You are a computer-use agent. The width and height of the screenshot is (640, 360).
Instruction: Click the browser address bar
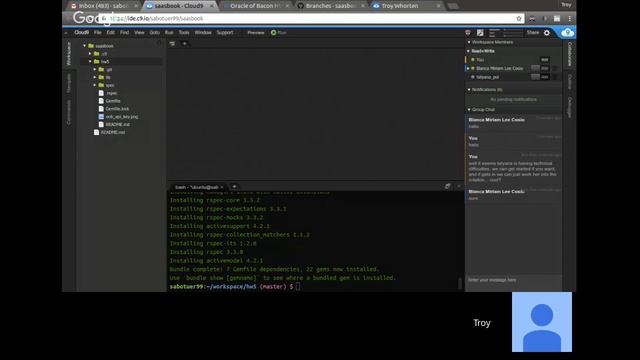(x=310, y=18)
